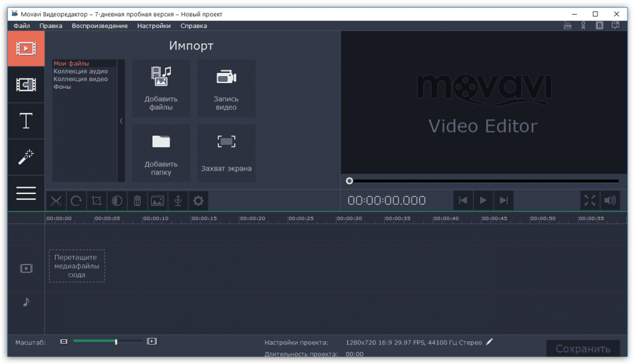Click the scissors split tool icon
Image resolution: width=635 pixels, height=364 pixels.
pyautogui.click(x=56, y=201)
